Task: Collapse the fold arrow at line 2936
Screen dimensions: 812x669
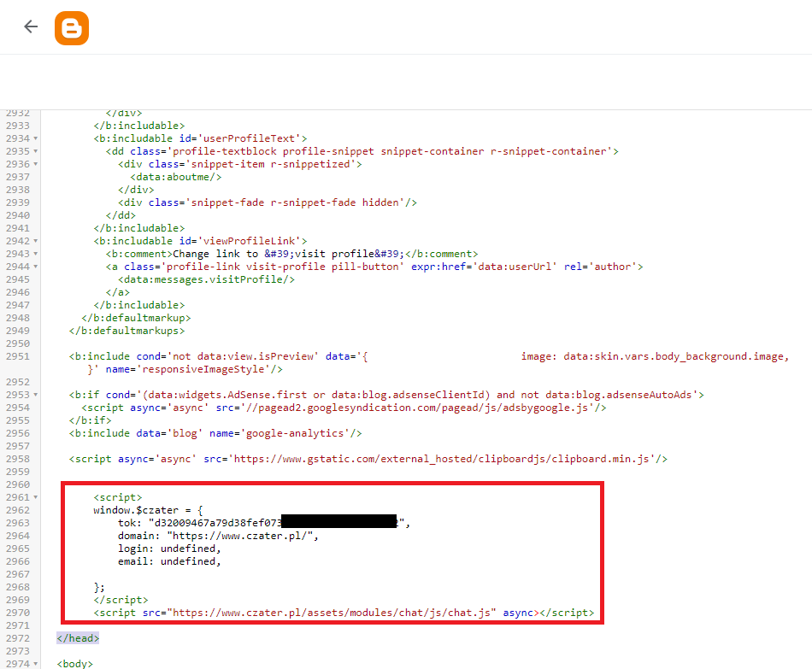Action: click(36, 164)
